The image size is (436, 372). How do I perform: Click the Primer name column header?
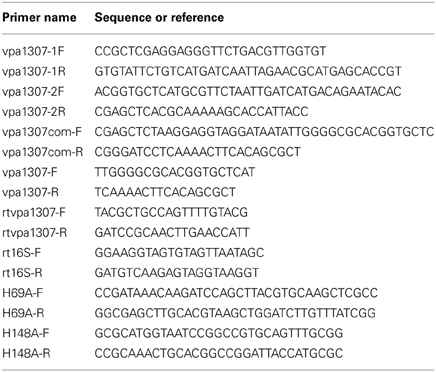click(39, 17)
